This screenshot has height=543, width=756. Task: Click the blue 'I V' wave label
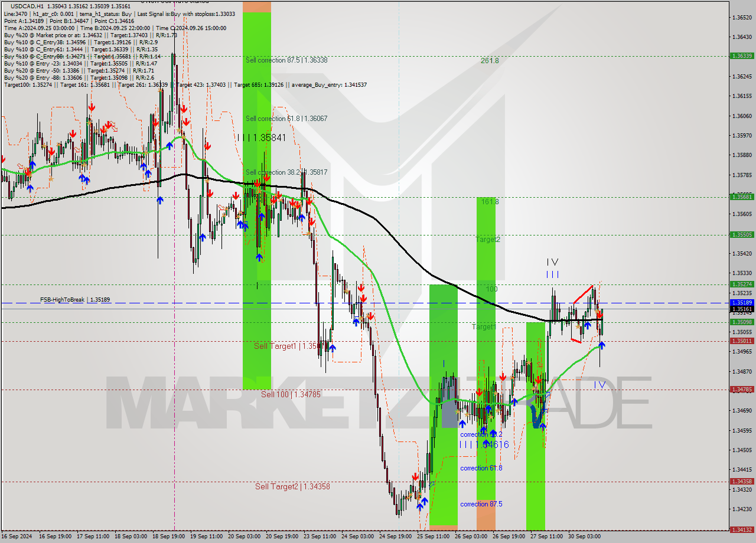tap(599, 384)
